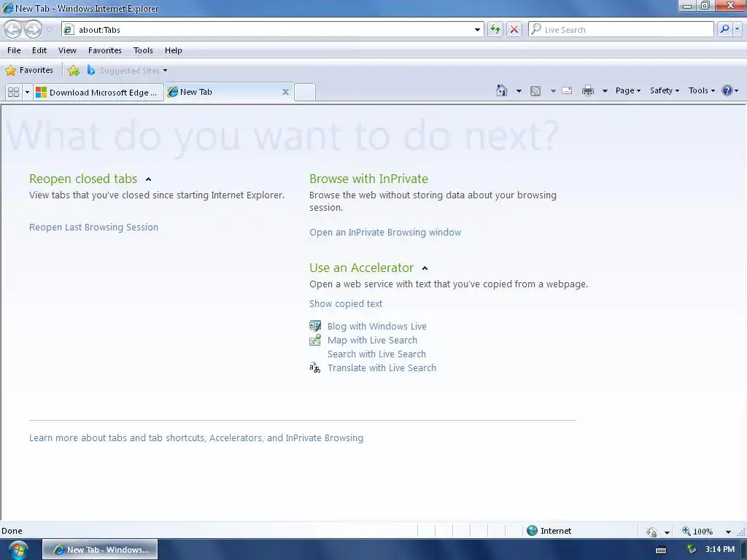Viewport: 747px width, 560px height.
Task: Go back with the Back arrow button
Action: coord(13,29)
